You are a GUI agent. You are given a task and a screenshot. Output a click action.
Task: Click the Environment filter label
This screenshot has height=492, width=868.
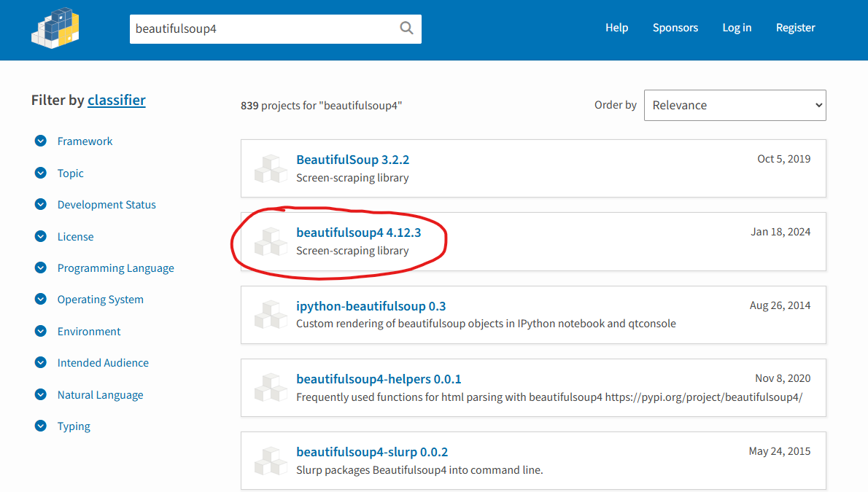click(x=89, y=332)
